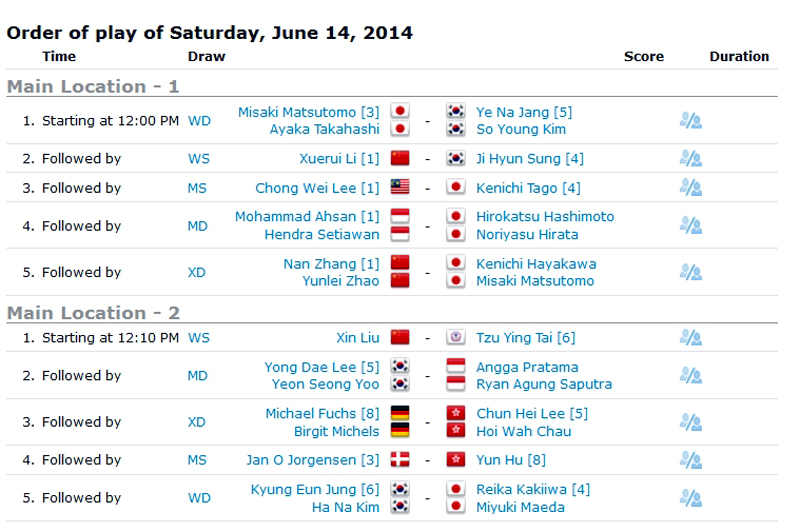The height and width of the screenshot is (532, 800).
Task: Click Chinese Taipei flag beside Tzu Ying Tai
Action: pos(456,337)
